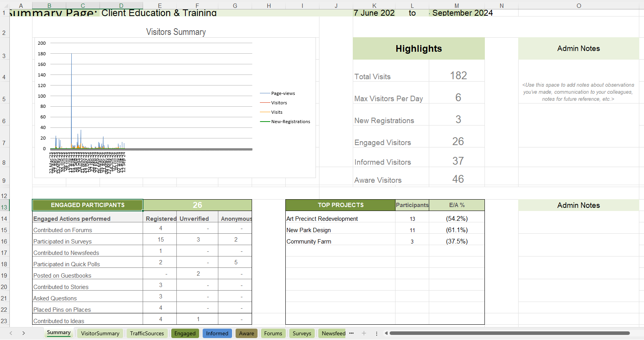
Task: Click the tab bar split handle dots
Action: pyautogui.click(x=377, y=333)
